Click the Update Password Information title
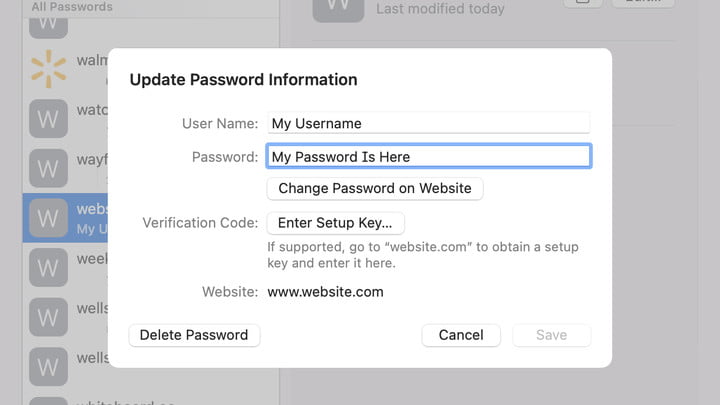 (243, 79)
